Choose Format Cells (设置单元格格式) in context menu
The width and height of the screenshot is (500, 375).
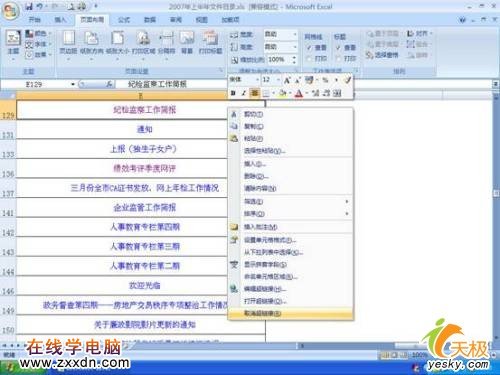click(290, 240)
